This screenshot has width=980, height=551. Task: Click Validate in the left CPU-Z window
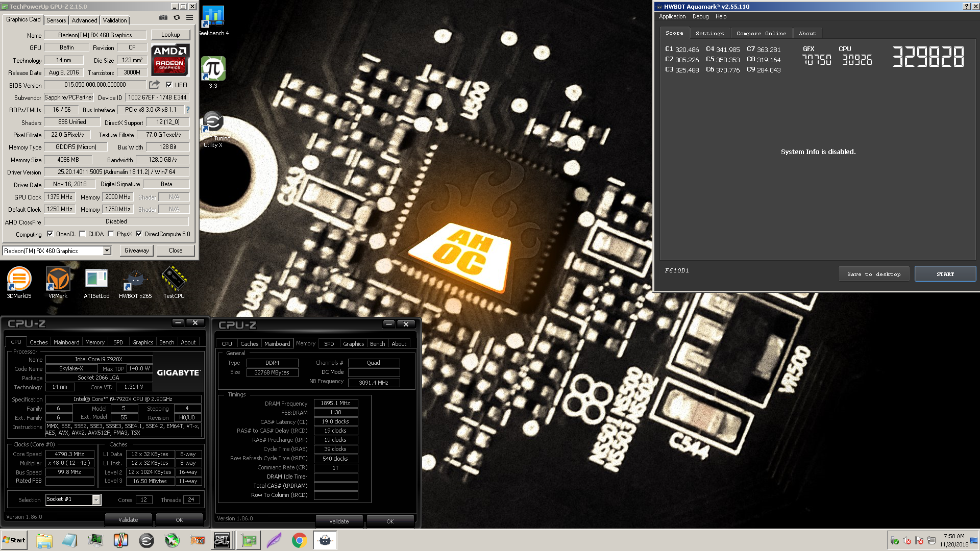pyautogui.click(x=128, y=520)
